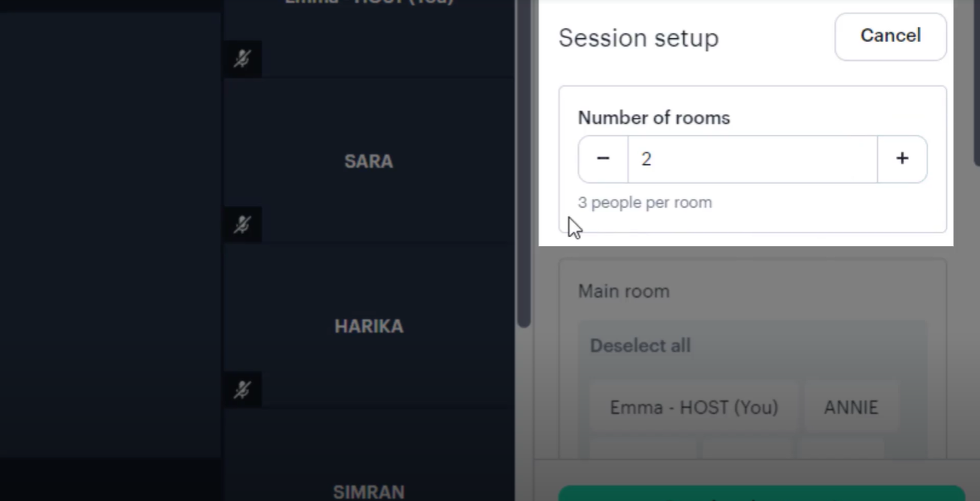Increase room count with plus icon

[x=902, y=159]
